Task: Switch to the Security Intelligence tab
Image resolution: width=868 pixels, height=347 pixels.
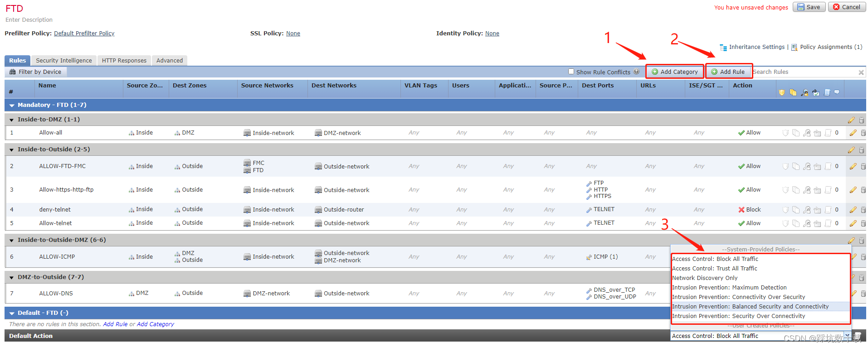Action: coord(64,61)
